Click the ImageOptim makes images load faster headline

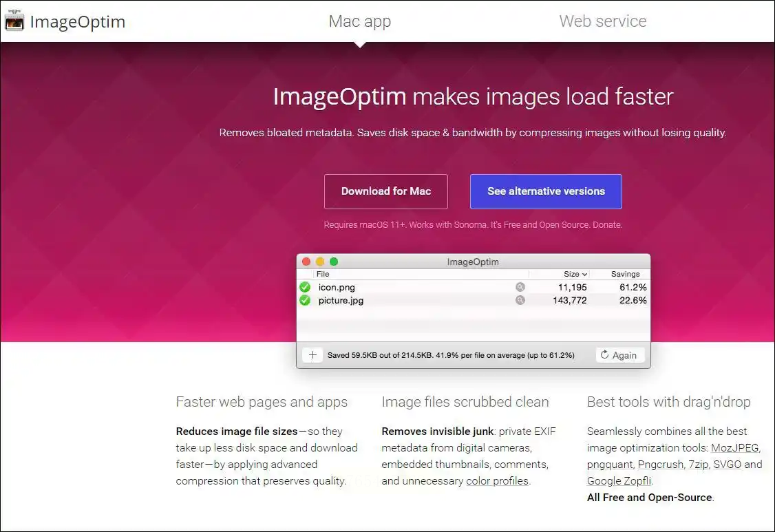[x=473, y=96]
